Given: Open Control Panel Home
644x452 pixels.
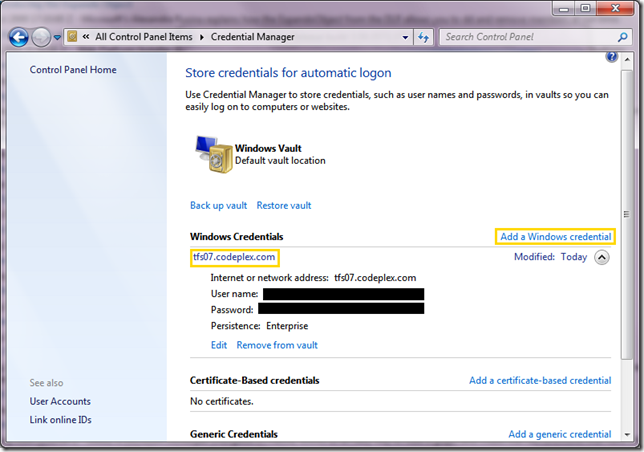Looking at the screenshot, I should (73, 70).
